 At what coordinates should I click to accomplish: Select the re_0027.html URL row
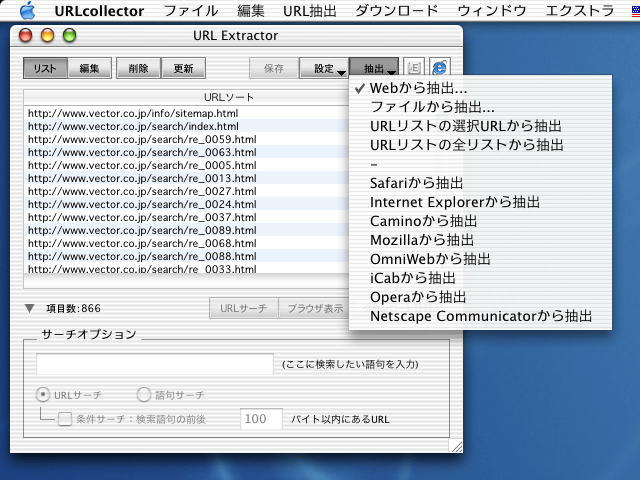(187, 191)
